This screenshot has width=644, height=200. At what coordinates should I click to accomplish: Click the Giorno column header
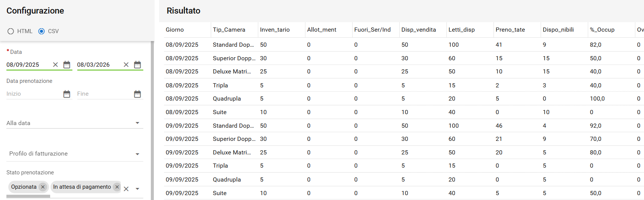pyautogui.click(x=175, y=30)
